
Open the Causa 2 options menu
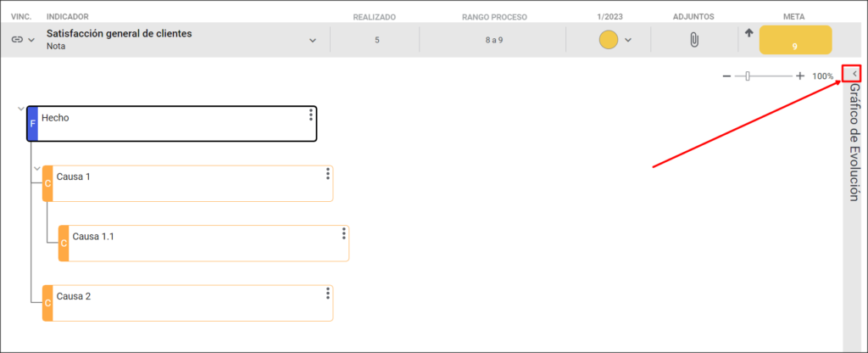[x=328, y=293]
